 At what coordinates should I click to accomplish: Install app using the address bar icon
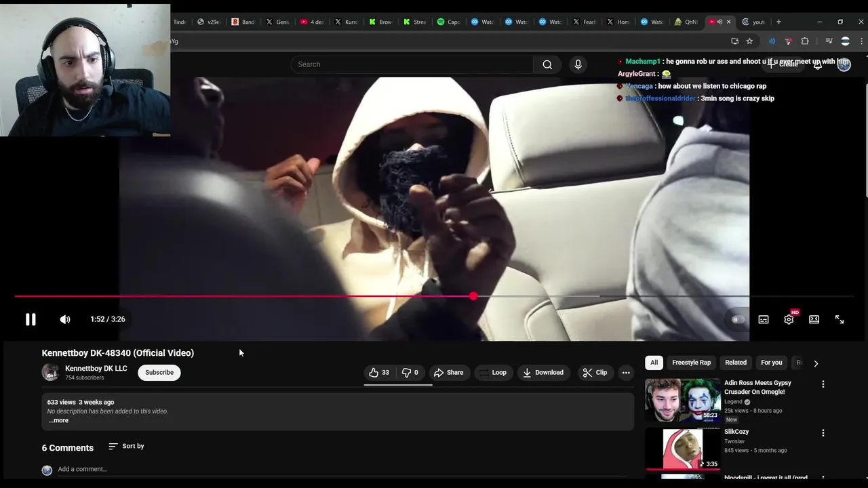734,41
